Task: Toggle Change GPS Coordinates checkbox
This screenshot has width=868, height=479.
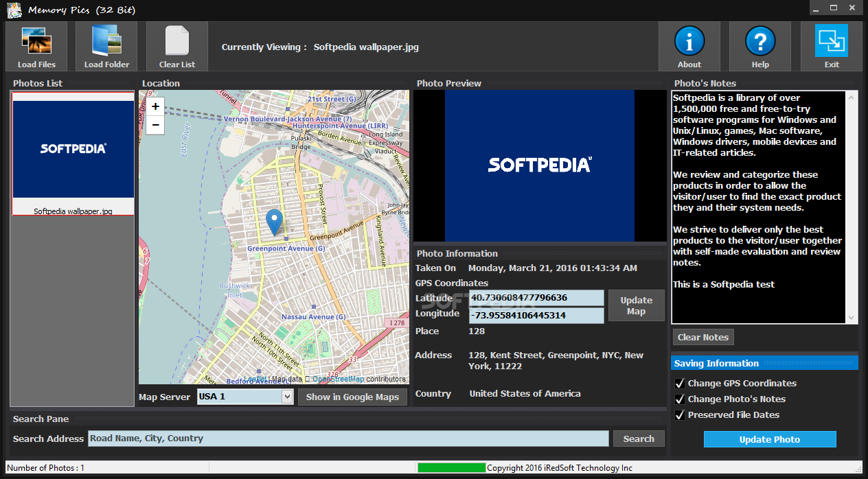Action: tap(680, 383)
